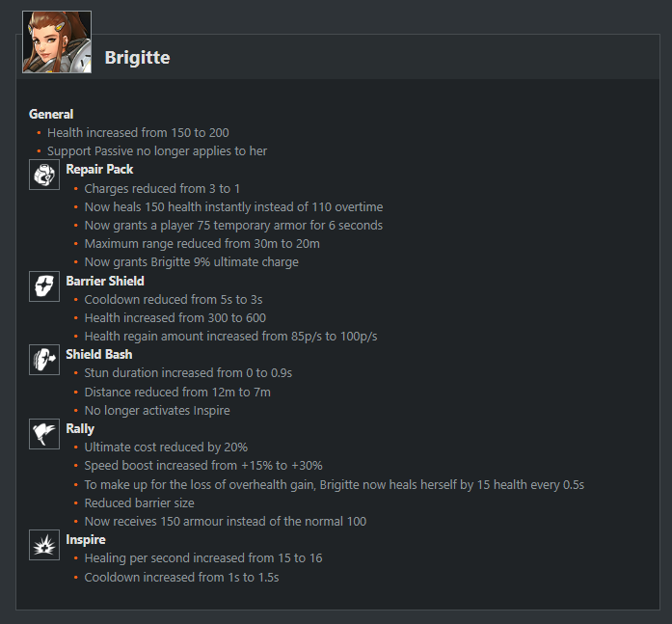Click 'Charges reduced from 3 to 1' bullet
Viewport: 672px width, 624px height.
pyautogui.click(x=162, y=189)
